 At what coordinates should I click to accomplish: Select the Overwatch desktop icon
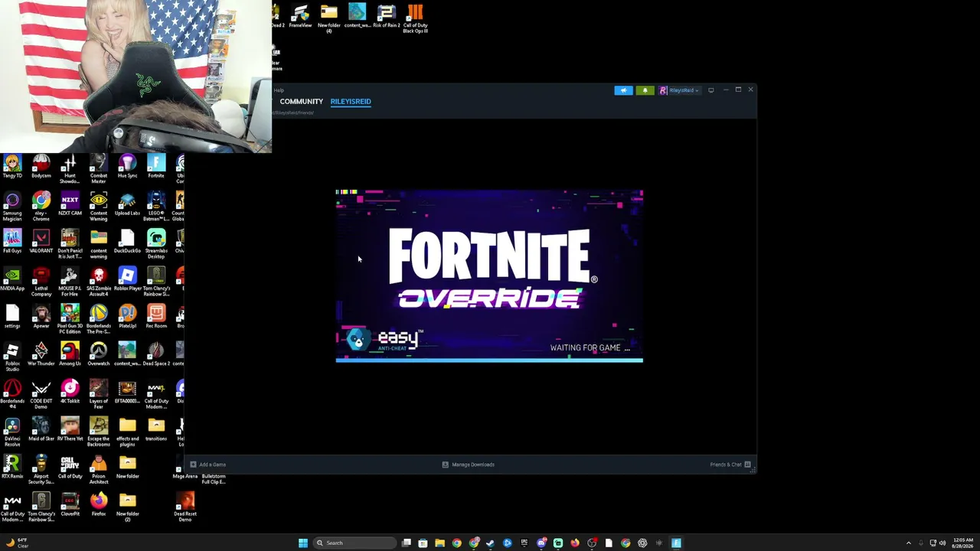pos(99,354)
